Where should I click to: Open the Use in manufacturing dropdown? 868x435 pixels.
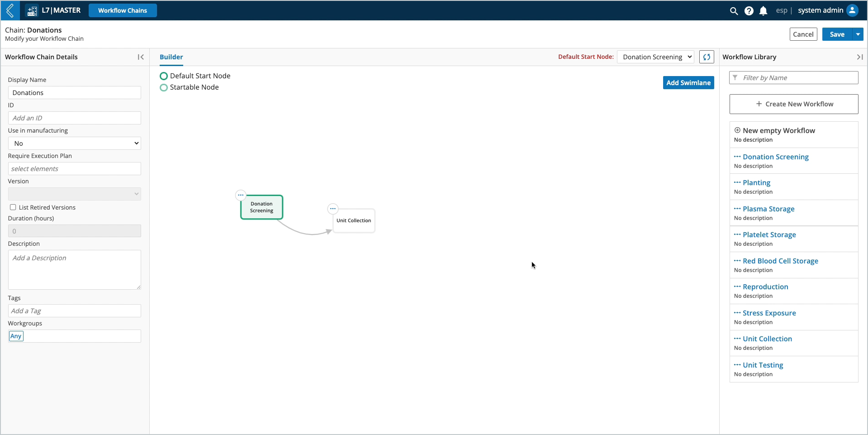point(75,143)
